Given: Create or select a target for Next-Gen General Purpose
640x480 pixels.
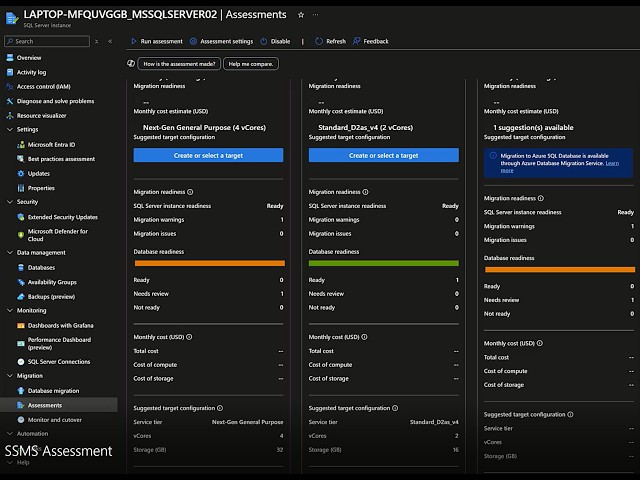Looking at the screenshot, I should [208, 155].
